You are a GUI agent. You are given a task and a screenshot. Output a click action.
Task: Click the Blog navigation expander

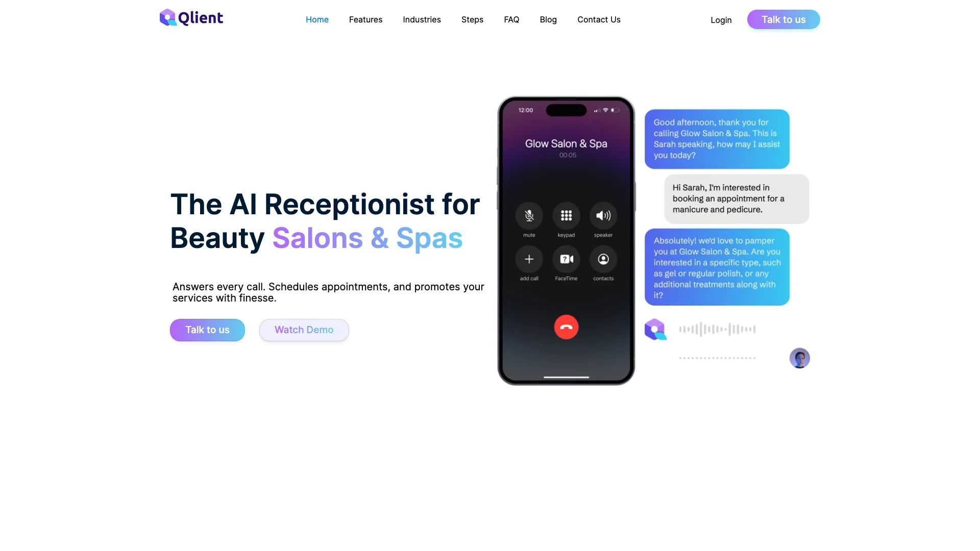(548, 19)
